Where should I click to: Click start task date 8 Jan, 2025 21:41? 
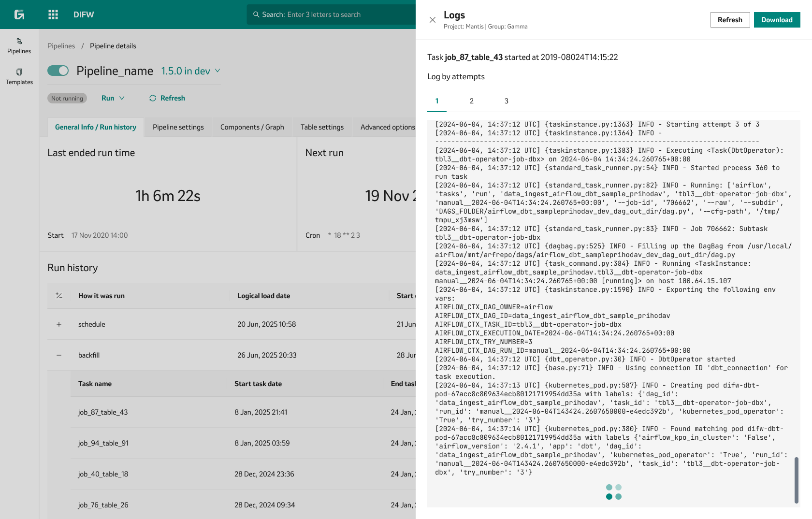pyautogui.click(x=261, y=412)
